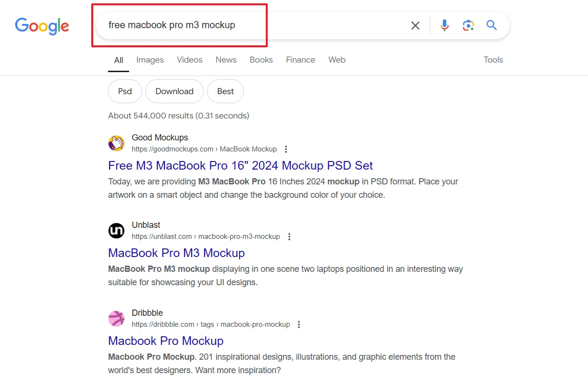Screen dimensions: 588x386
Task: Click the Unblast site favicon
Action: click(x=116, y=231)
